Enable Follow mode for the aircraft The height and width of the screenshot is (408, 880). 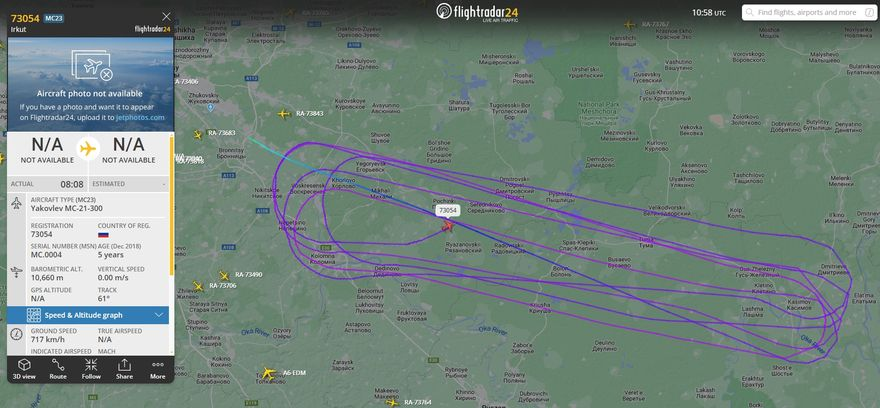click(91, 369)
